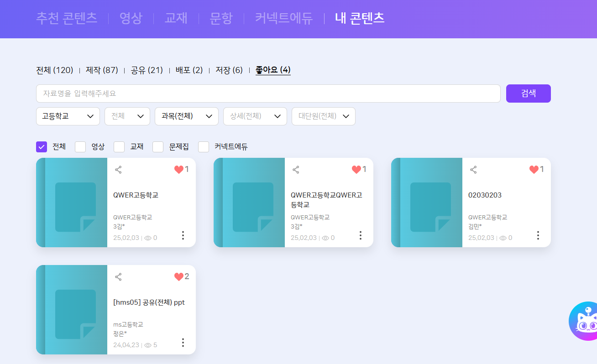Screen dimensions: 597x364
Task: Enable the 영상 filter checkbox
Action: (x=80, y=147)
